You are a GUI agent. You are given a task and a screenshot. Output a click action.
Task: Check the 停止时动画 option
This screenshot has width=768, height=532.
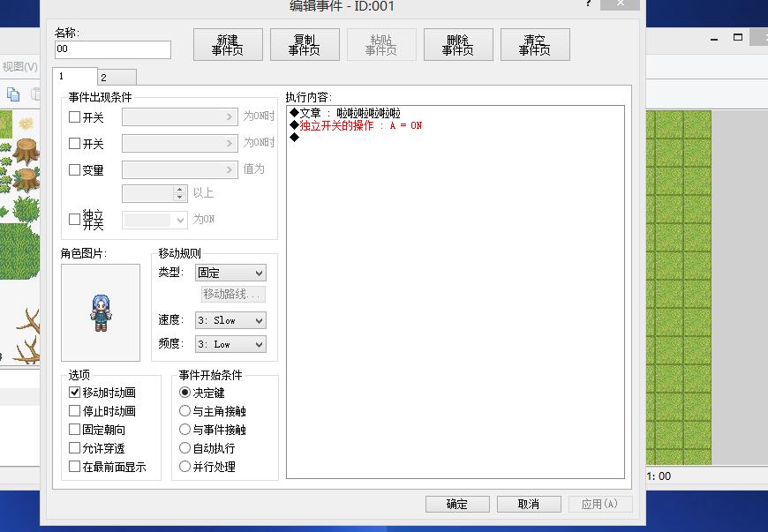click(74, 410)
